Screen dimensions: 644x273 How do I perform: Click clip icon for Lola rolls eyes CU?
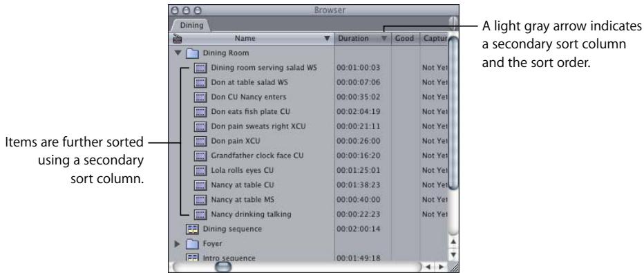(x=200, y=171)
